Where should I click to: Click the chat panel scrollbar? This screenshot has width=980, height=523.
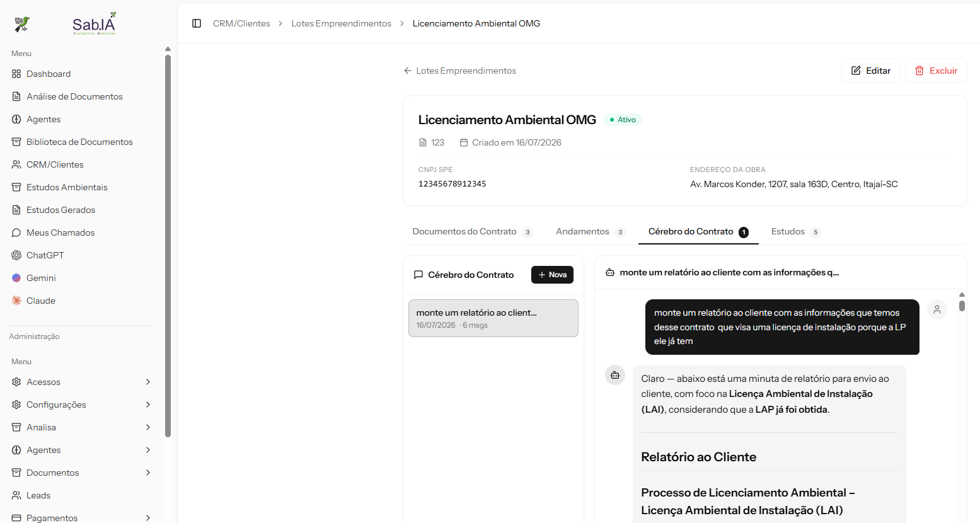click(x=962, y=305)
